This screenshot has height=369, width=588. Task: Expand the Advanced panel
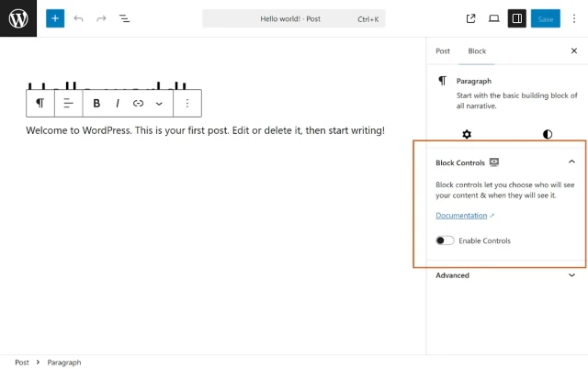click(x=505, y=275)
